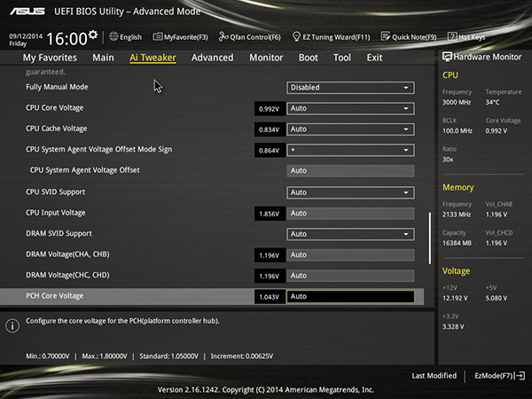Viewport: 532px width, 399px height.
Task: Click Standard: 1.05000V text
Action: click(168, 356)
